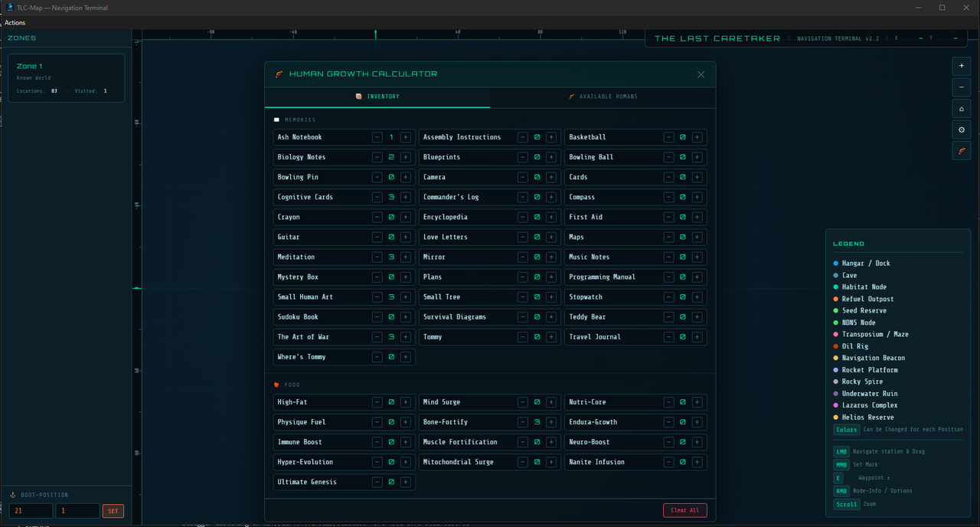Switch to the Available Humans tab

pos(603,97)
